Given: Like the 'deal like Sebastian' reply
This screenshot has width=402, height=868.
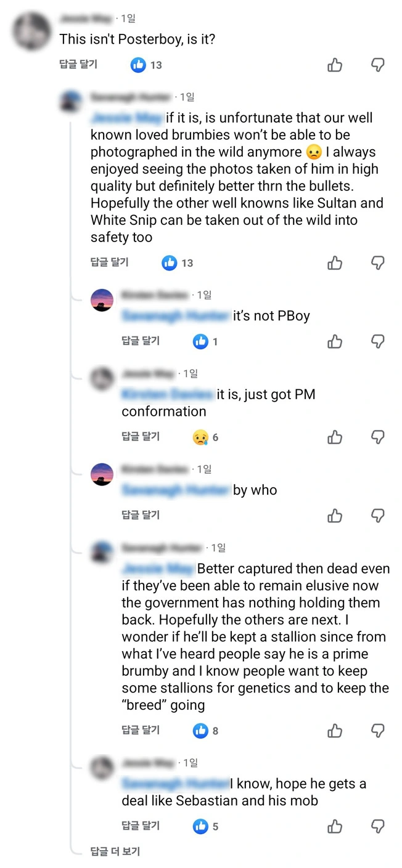Looking at the screenshot, I should pos(335,826).
